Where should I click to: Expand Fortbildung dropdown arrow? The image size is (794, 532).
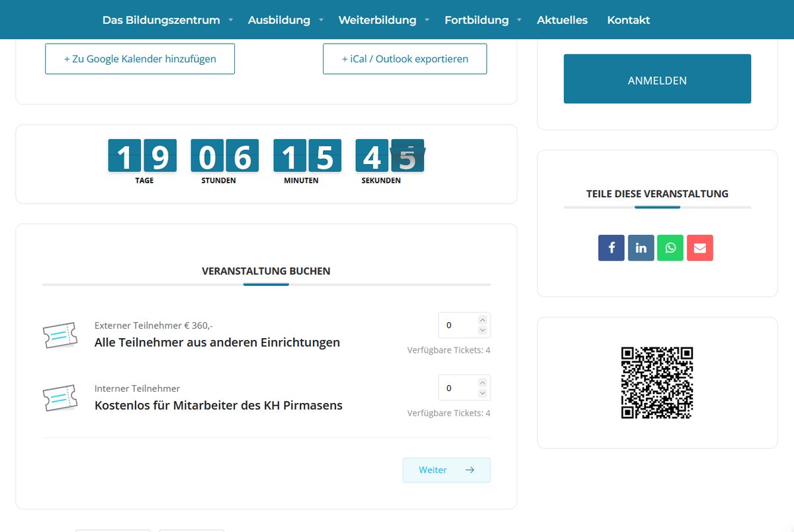click(519, 20)
